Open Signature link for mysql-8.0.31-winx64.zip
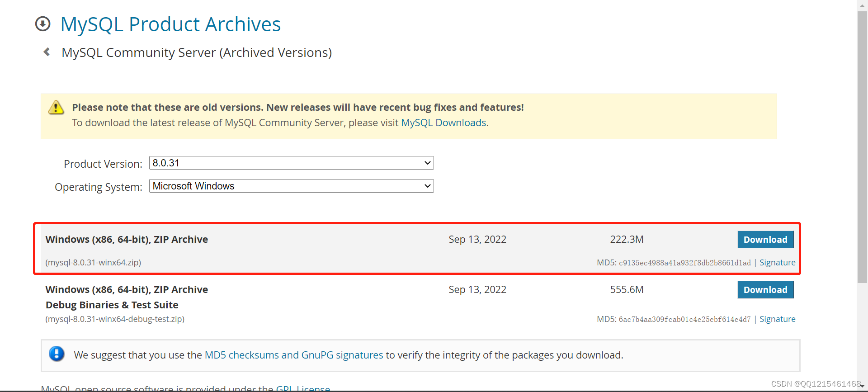Viewport: 868px width, 392px height. click(x=777, y=263)
